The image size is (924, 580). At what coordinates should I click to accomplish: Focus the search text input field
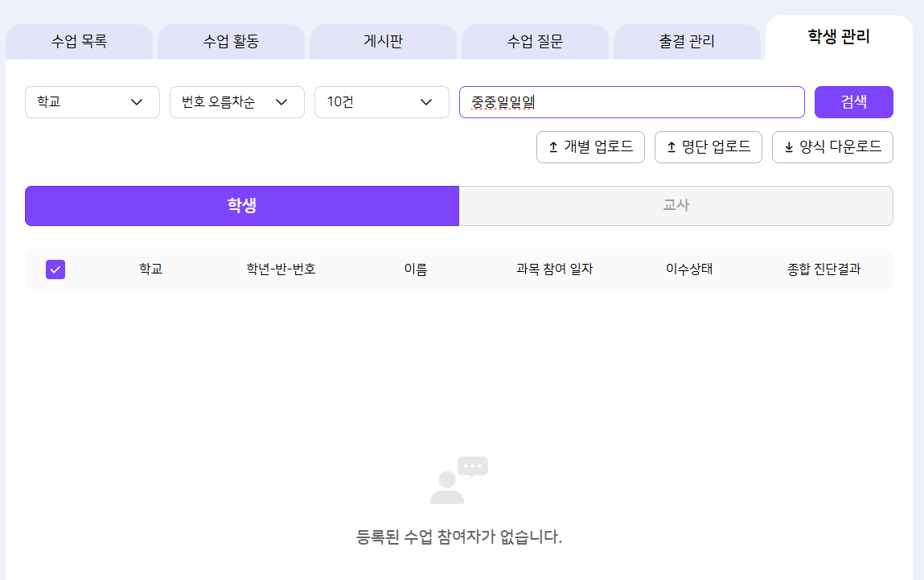(x=631, y=102)
